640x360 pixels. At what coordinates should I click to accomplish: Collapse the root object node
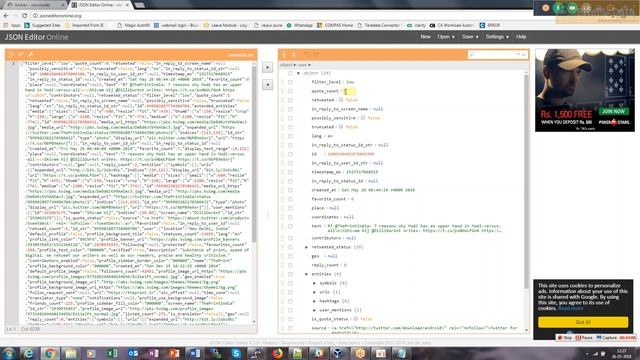pyautogui.click(x=298, y=73)
